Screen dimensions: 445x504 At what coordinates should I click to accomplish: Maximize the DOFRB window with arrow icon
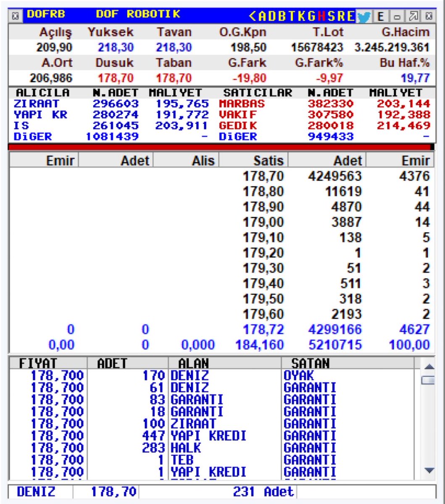point(413,16)
